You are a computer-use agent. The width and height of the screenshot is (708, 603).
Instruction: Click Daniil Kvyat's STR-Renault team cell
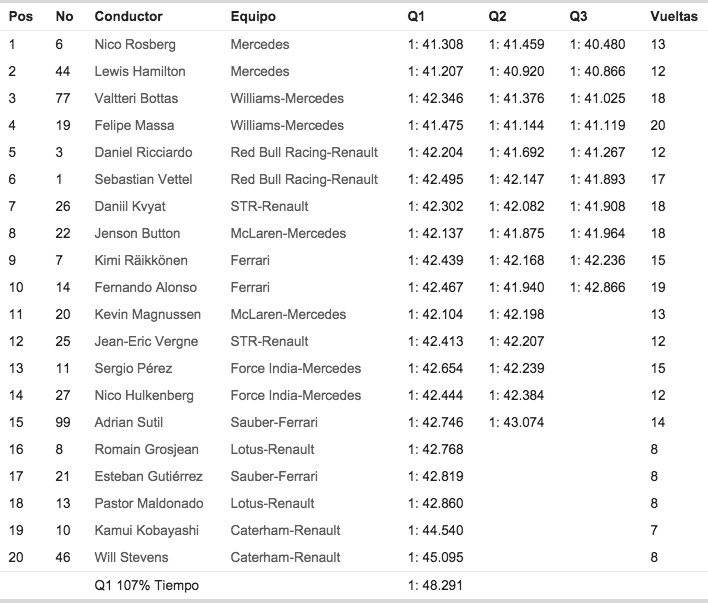[270, 207]
